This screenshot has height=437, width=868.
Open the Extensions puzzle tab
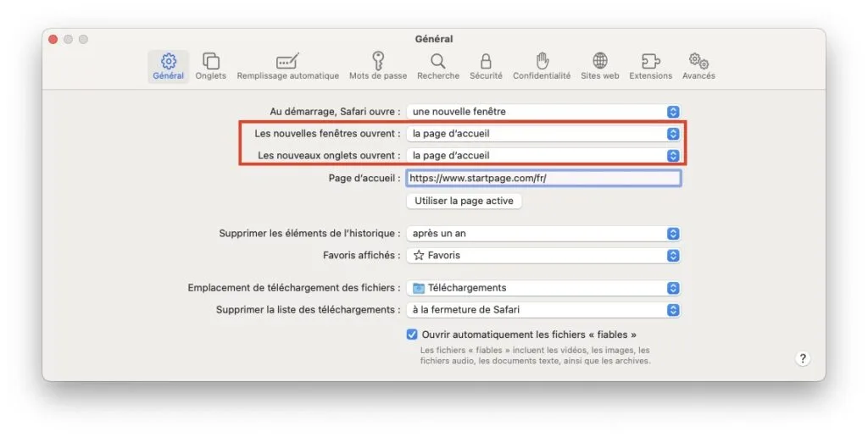point(650,66)
